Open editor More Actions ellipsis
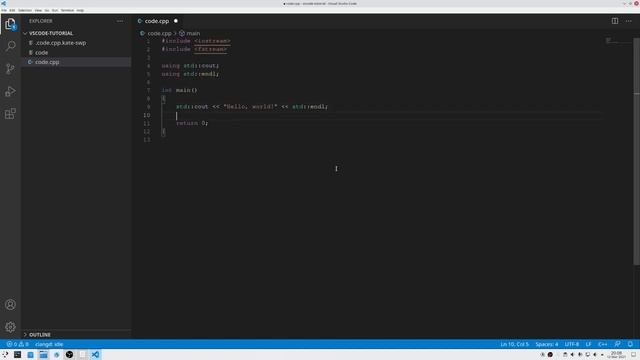This screenshot has width=640, height=360. pos(629,21)
